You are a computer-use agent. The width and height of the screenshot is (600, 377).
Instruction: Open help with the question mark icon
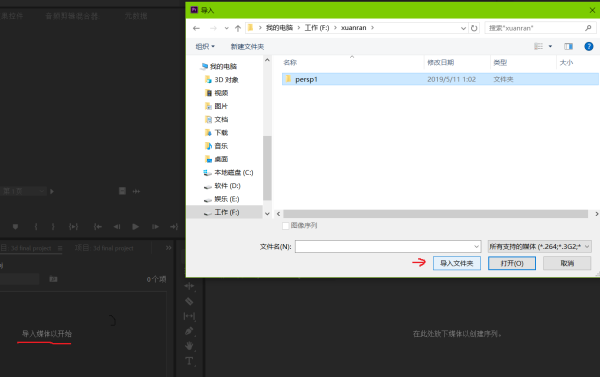pyautogui.click(x=589, y=46)
